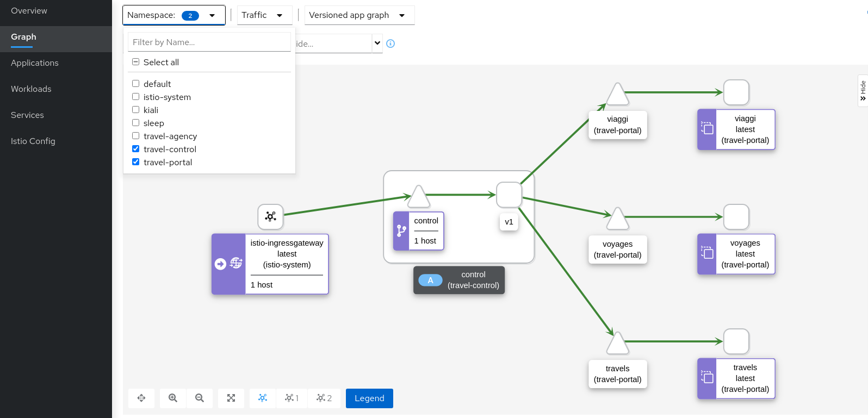Open the Traffic dropdown

[x=264, y=15]
